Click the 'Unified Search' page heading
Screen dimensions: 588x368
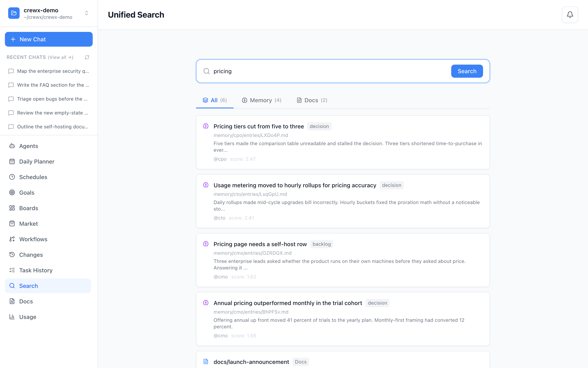point(136,15)
